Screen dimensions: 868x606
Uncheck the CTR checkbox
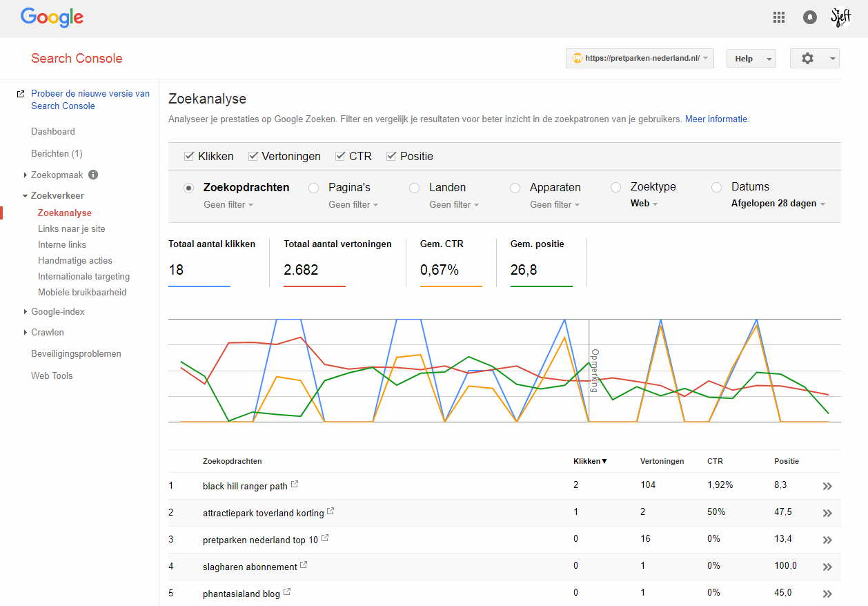point(340,156)
